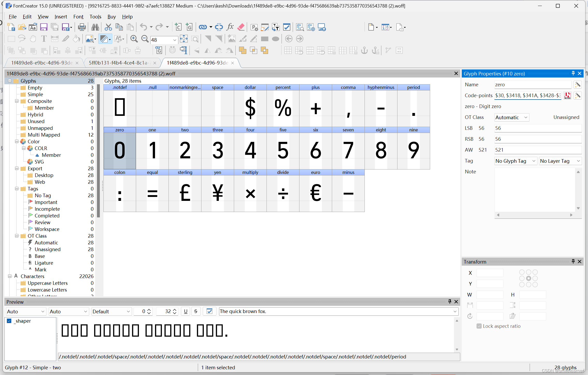Click the Zoom In magnifier icon
588x375 pixels.
click(134, 39)
